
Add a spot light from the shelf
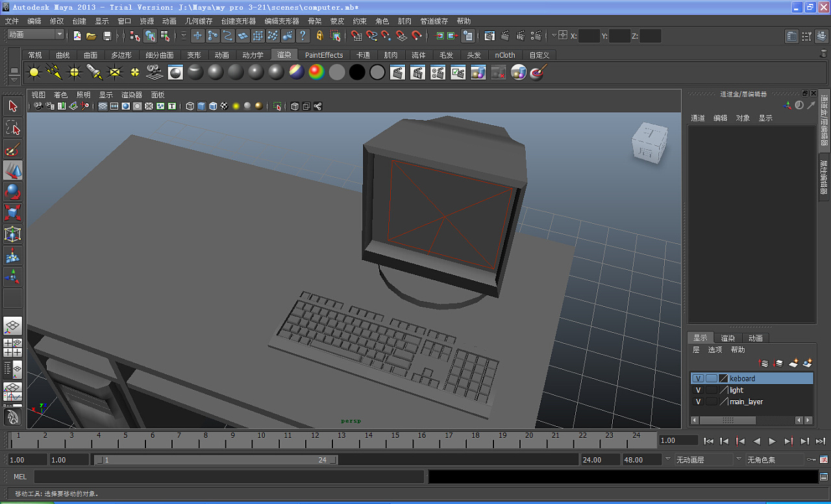coord(94,72)
